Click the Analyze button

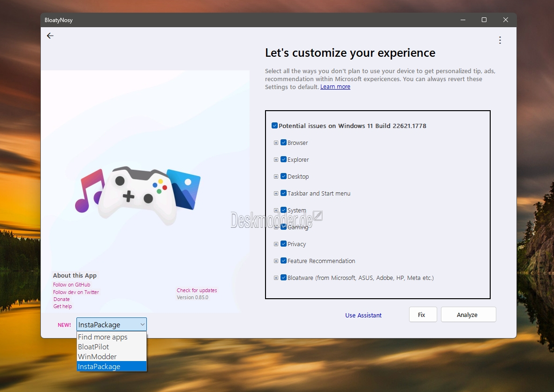tap(469, 315)
